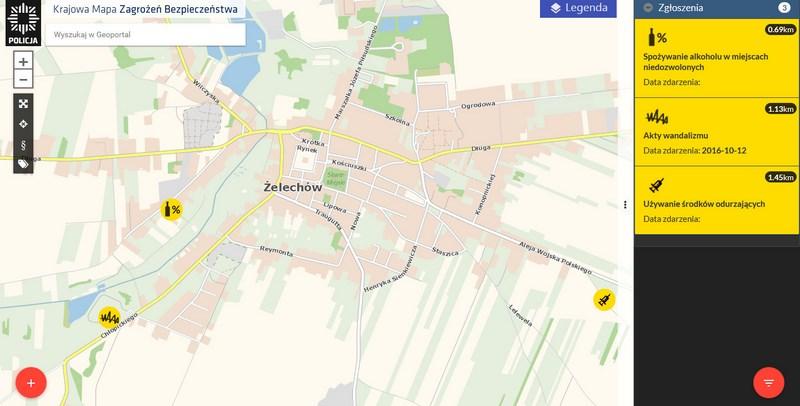This screenshot has width=800, height=406.
Task: Open the Spożywanie alkoholu report card
Action: [x=716, y=58]
